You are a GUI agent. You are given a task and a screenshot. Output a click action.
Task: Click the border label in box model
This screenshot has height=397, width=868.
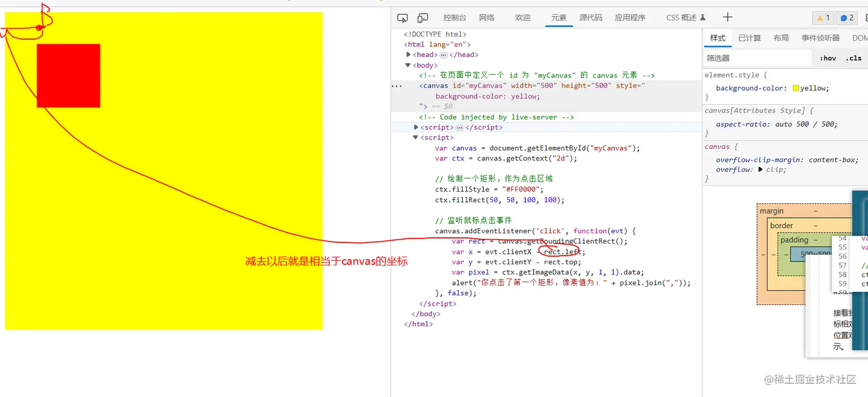coord(782,226)
